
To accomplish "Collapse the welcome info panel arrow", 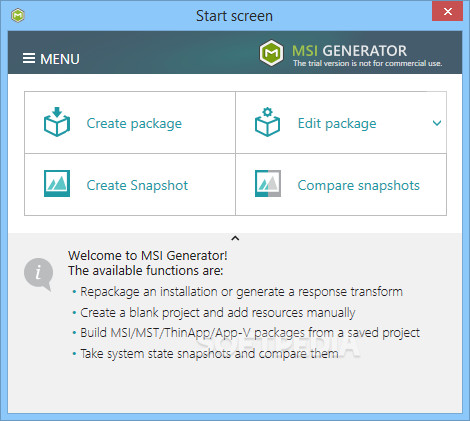I will (x=235, y=238).
